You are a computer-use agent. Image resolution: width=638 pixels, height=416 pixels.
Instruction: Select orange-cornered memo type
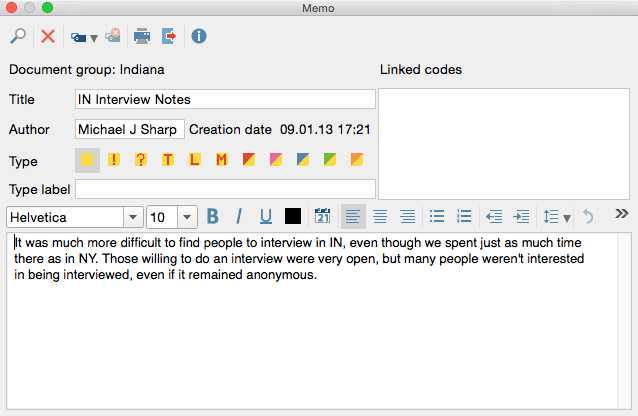click(357, 160)
